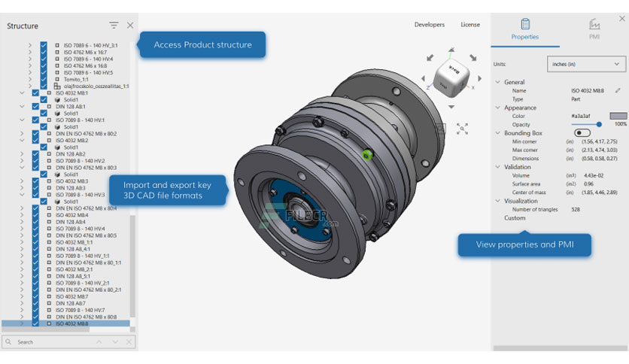Collapse the DIN EN ISO 4762 M8 x 80:3 node
The height and width of the screenshot is (364, 629).
click(22, 168)
